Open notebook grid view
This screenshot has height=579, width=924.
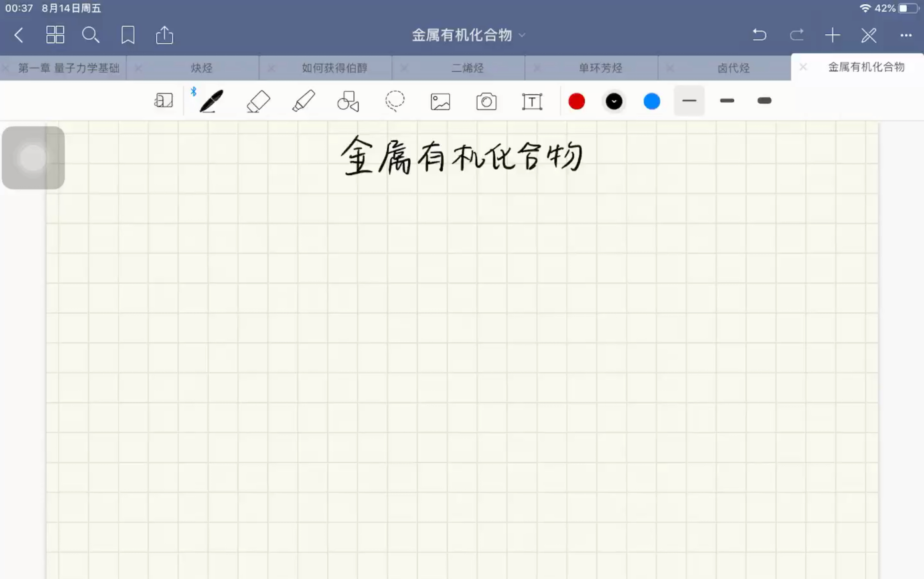(55, 35)
